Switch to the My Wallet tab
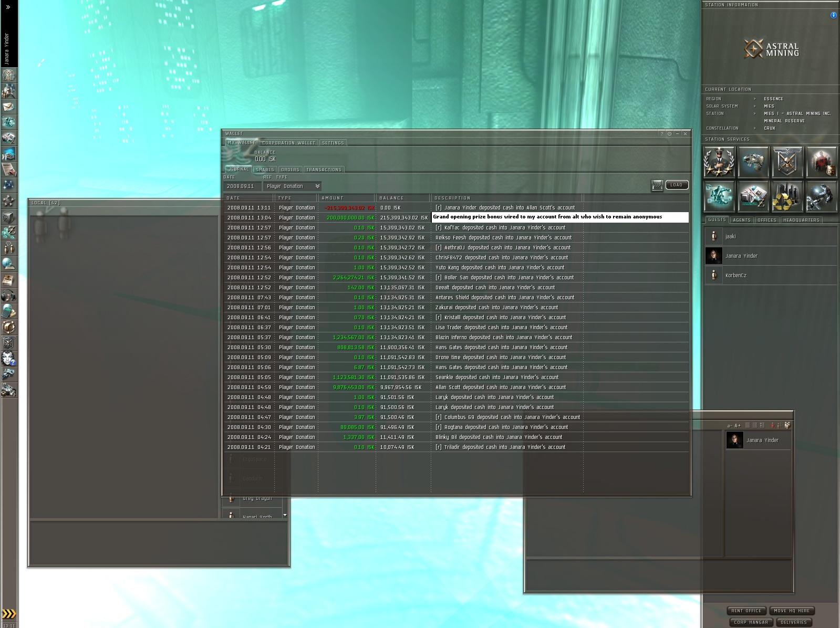840x628 pixels. (x=242, y=142)
